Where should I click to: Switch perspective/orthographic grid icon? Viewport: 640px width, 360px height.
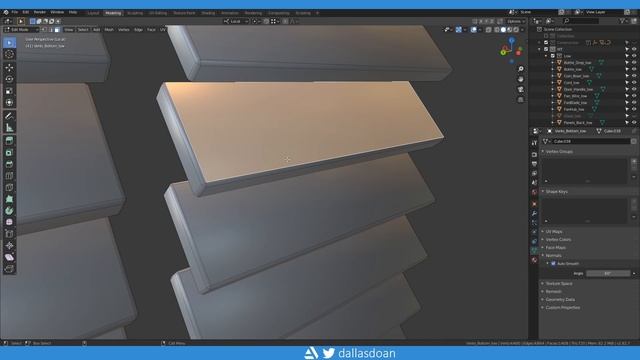click(520, 100)
